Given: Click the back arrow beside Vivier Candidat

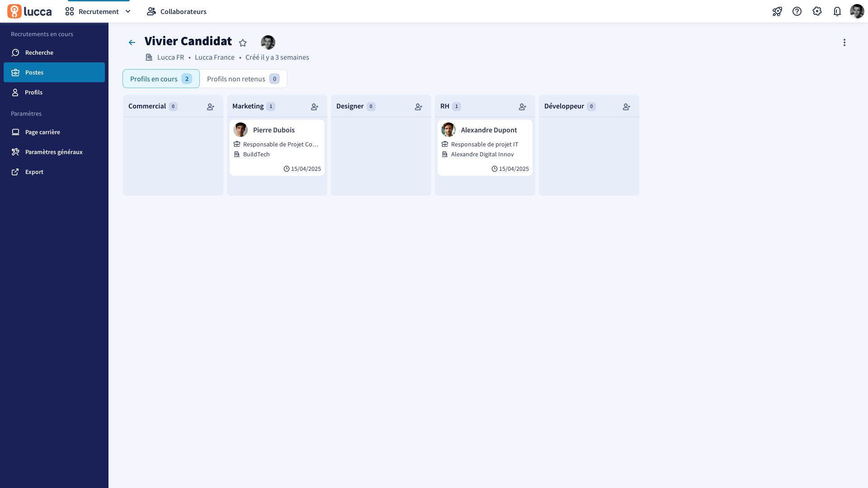Looking at the screenshot, I should (132, 42).
